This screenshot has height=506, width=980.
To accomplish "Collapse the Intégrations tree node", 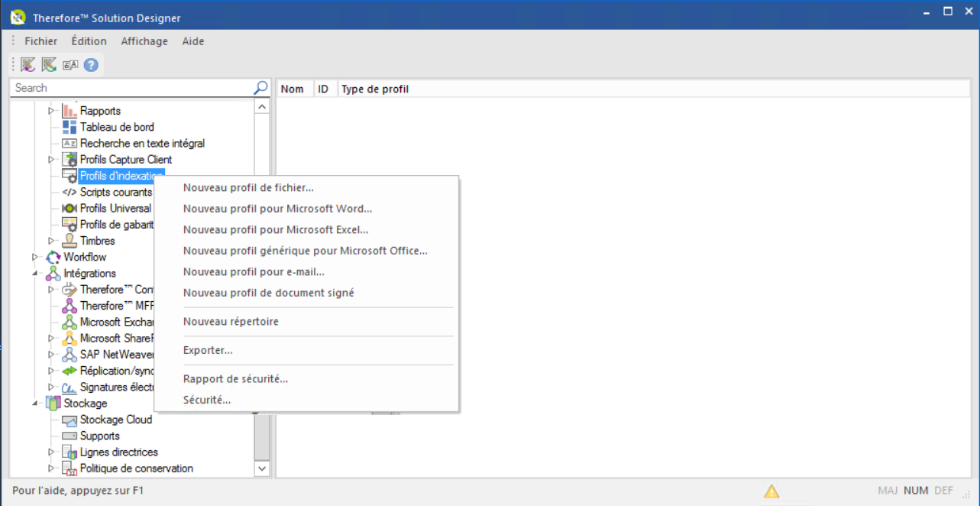I will click(34, 273).
